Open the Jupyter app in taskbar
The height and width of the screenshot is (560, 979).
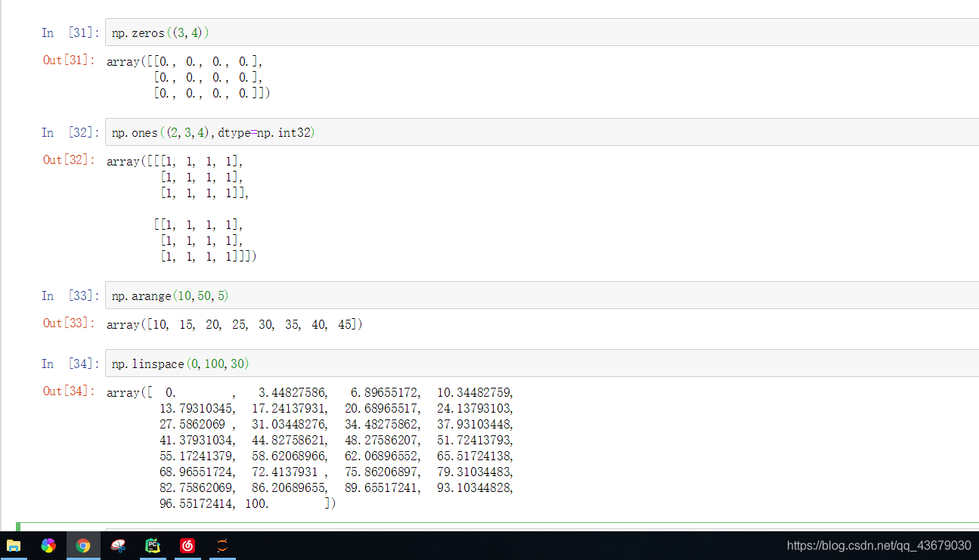click(x=222, y=546)
